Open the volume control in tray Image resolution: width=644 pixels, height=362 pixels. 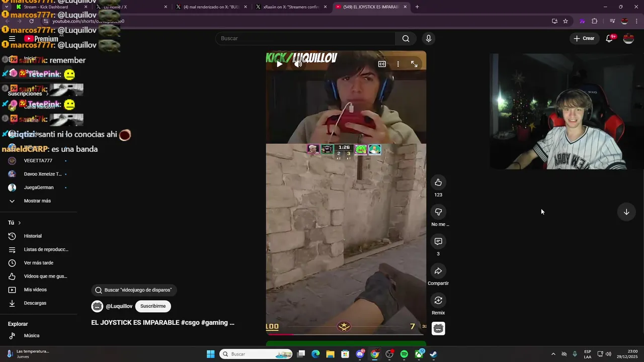pyautogui.click(x=608, y=354)
